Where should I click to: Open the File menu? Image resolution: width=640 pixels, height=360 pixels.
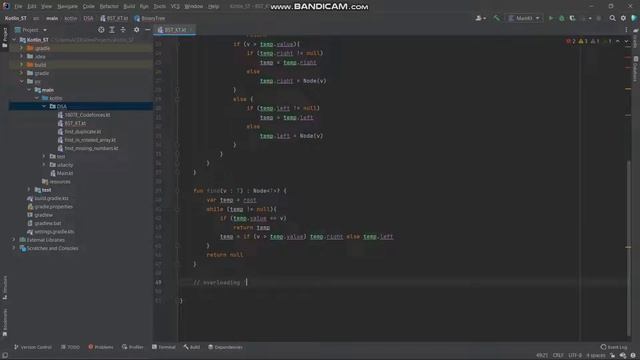click(x=18, y=7)
